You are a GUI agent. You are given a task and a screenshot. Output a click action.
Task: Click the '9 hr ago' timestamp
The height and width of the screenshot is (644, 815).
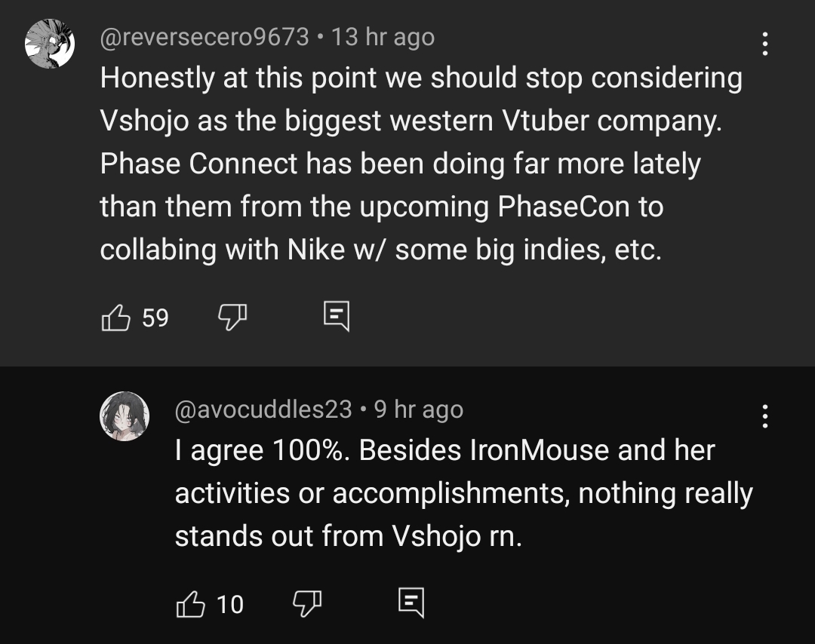point(419,409)
